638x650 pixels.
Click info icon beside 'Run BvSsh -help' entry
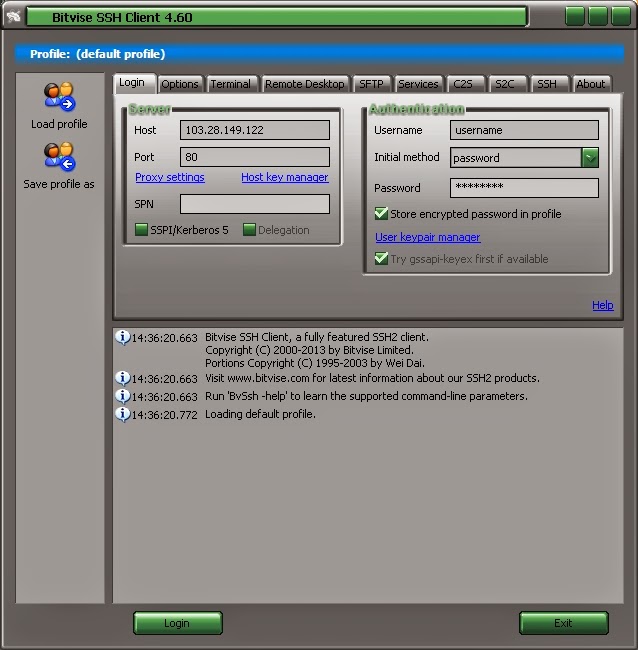122,396
